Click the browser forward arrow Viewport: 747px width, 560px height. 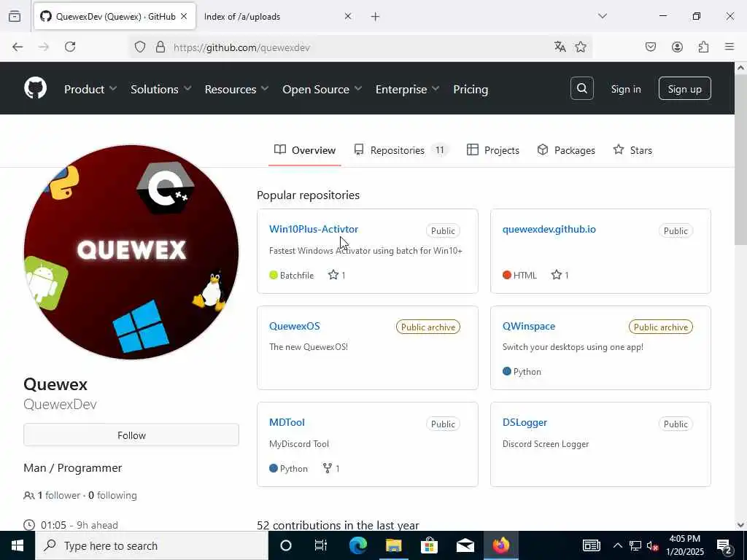(44, 47)
